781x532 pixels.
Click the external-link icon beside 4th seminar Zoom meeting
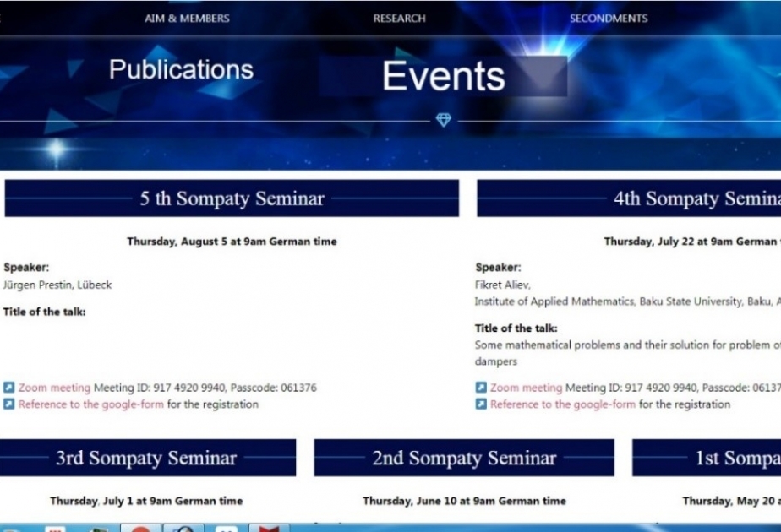click(481, 388)
